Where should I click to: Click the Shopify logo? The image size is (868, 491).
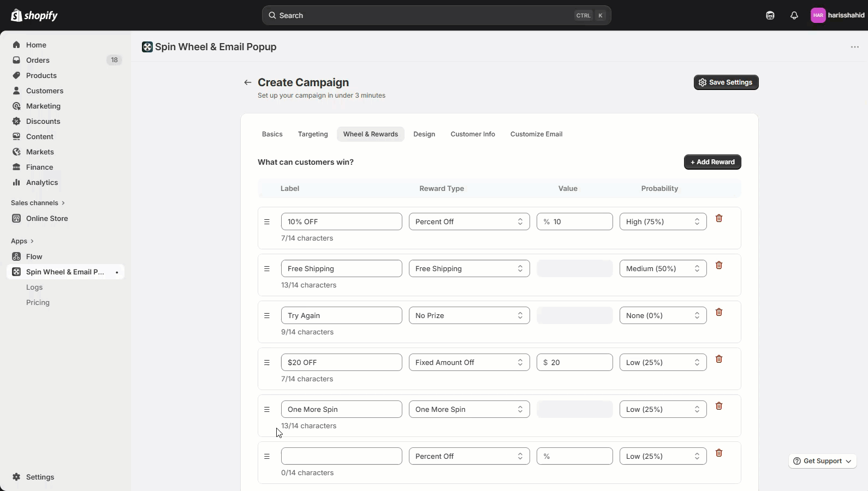[x=34, y=15]
